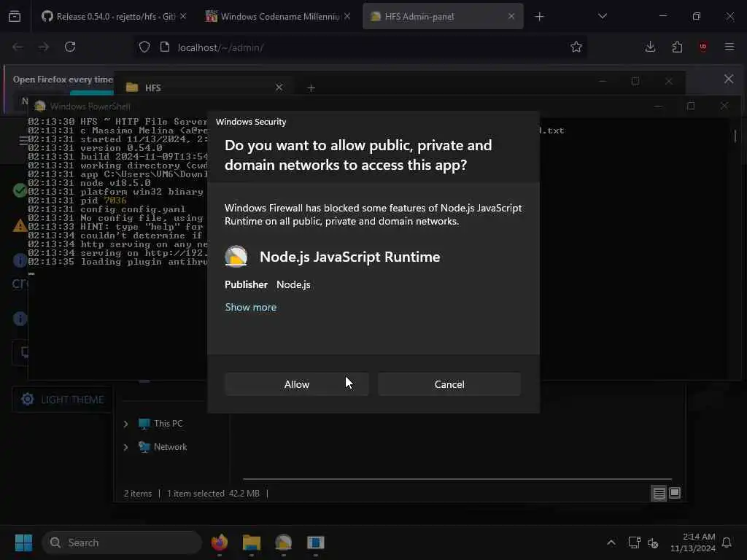Open the notifications bell icon

727,542
